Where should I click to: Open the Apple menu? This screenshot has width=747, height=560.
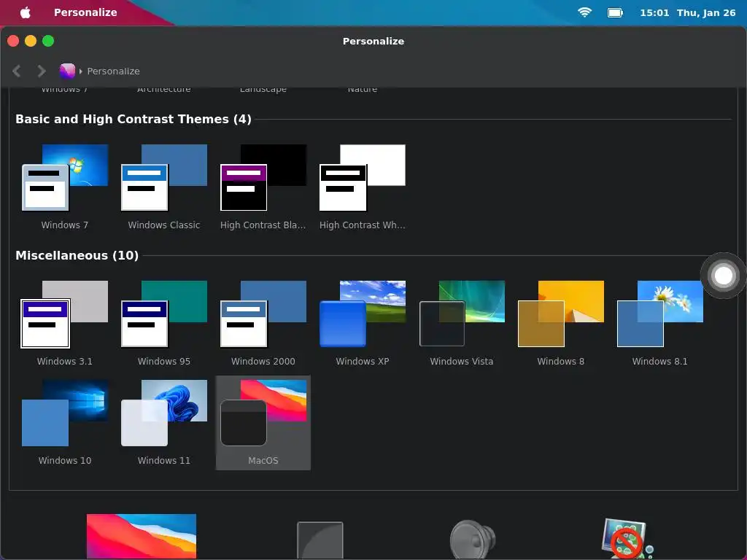(x=26, y=12)
